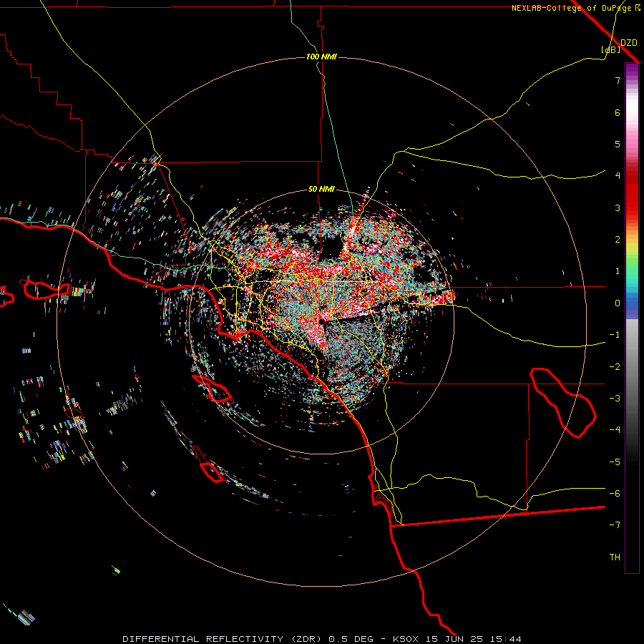The image size is (644, 644).
Task: Click the 50 NMI range ring label
Action: coord(321,190)
